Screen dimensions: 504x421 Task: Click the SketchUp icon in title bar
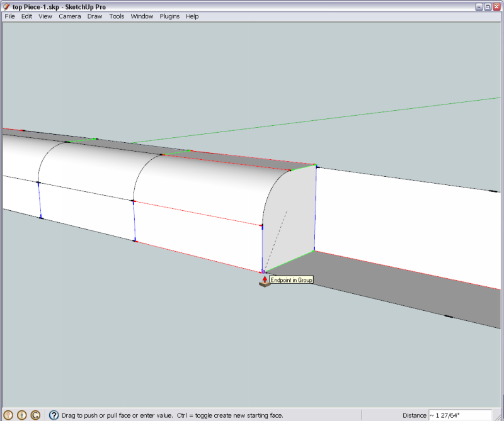[x=6, y=6]
